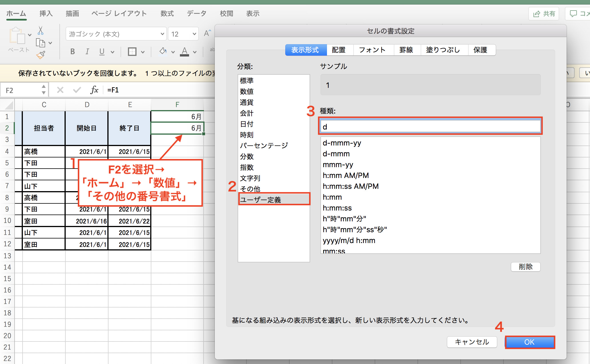Click the Name Box stepper arrows

(x=43, y=90)
